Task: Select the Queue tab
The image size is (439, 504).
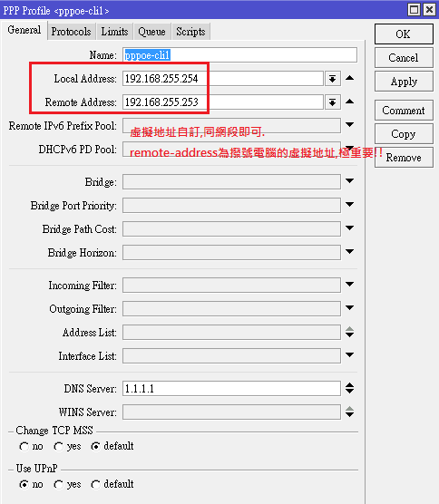Action: click(x=151, y=32)
